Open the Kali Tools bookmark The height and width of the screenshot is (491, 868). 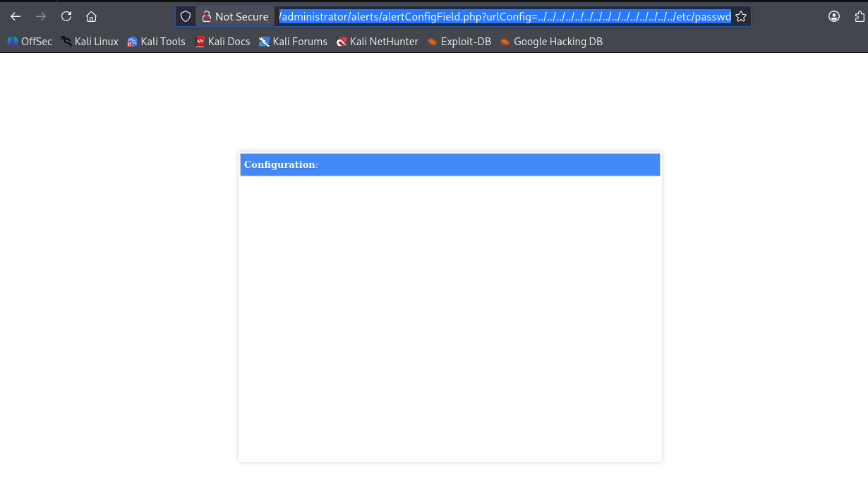tap(156, 42)
